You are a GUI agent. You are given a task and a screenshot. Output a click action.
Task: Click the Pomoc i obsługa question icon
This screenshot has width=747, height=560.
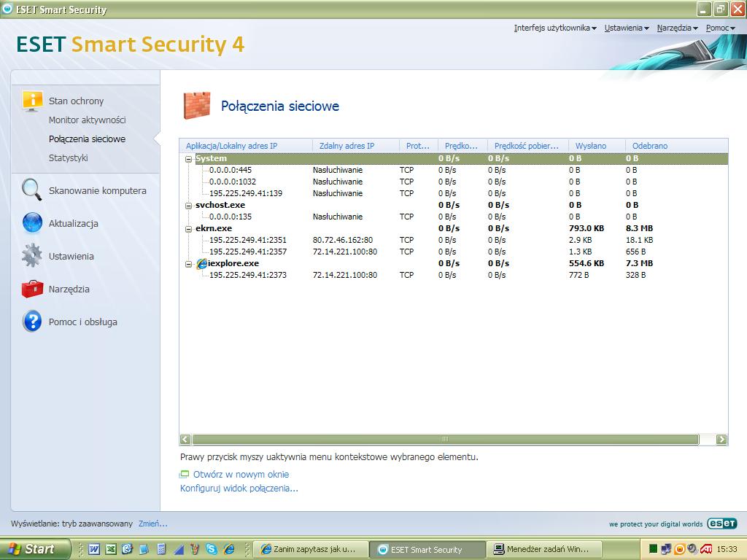[x=32, y=322]
